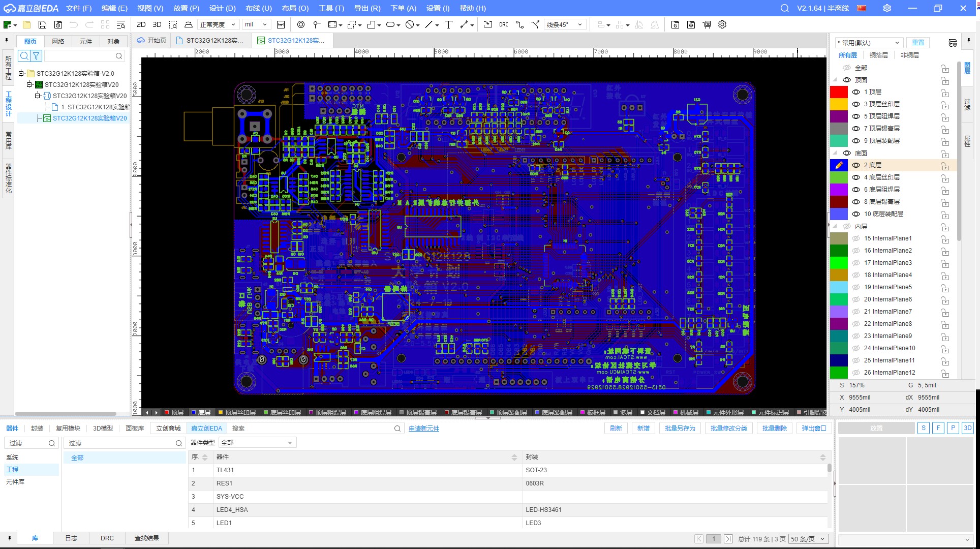Select the text tool
This screenshot has width=980, height=549.
[x=448, y=24]
